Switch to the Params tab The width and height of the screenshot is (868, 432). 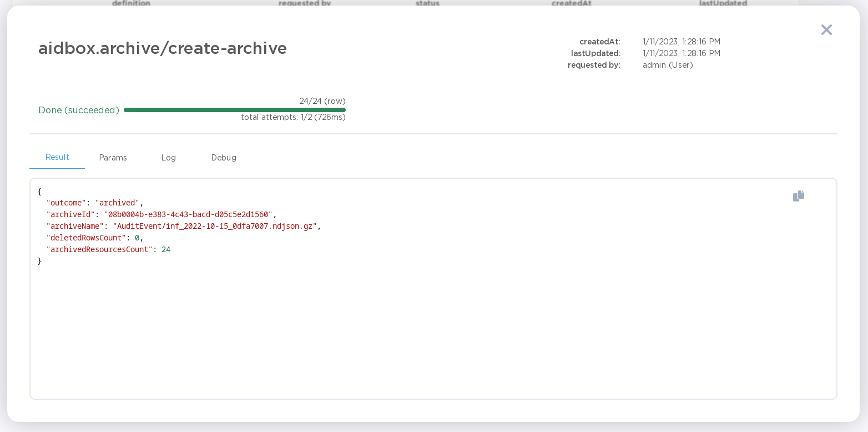coord(113,158)
